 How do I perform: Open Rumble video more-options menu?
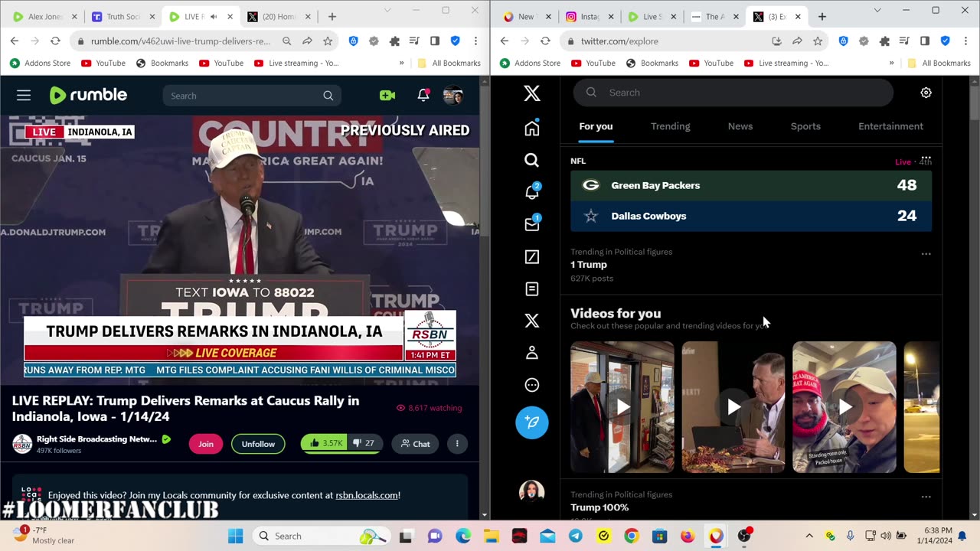(457, 444)
